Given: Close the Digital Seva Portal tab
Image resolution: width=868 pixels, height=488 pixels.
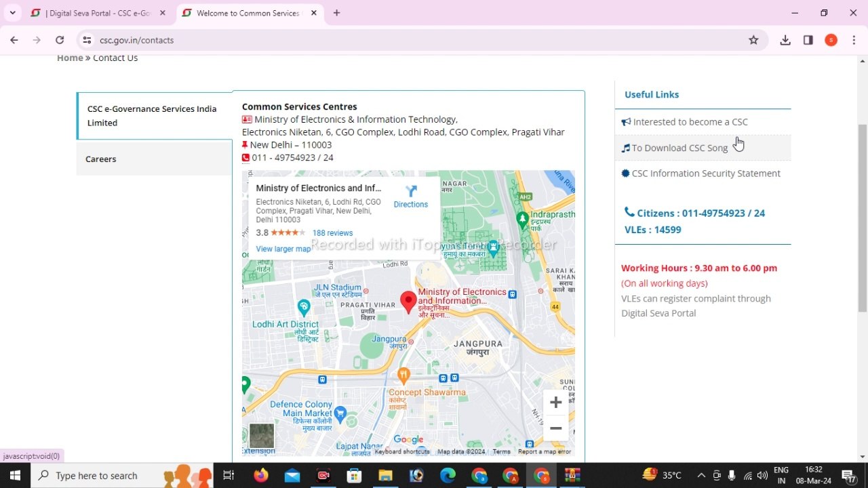Looking at the screenshot, I should coord(163,13).
